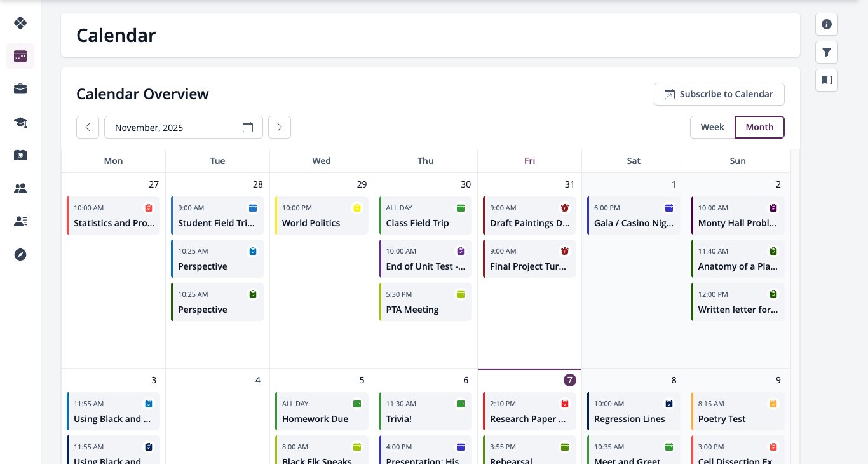868x464 pixels.
Task: Open Research Paper ... event at 2:10 PM
Action: click(529, 411)
